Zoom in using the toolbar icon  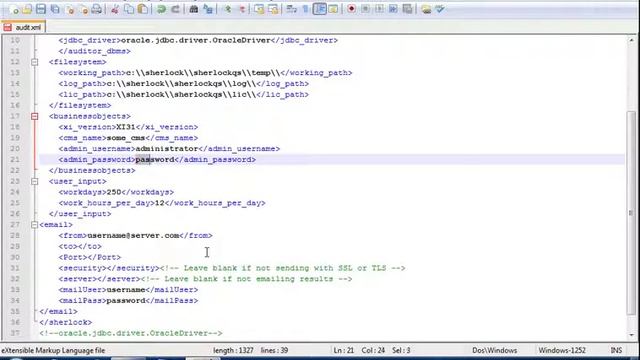(x=227, y=9)
